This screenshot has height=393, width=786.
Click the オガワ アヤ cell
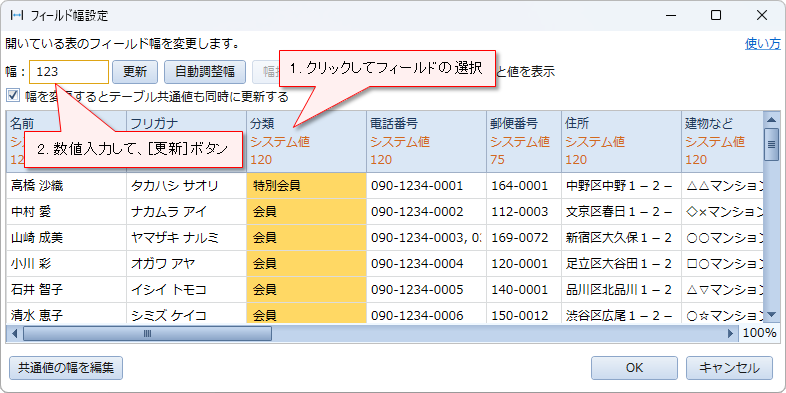(x=186, y=264)
